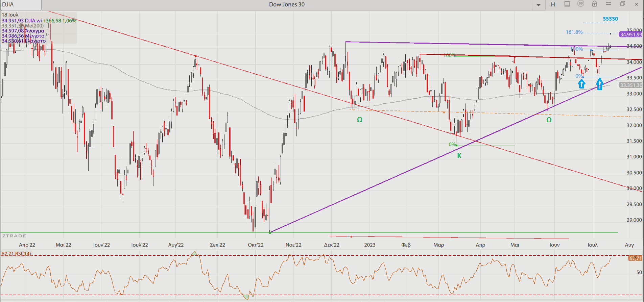The image size is (644, 302).
Task: Toggle the chart lock padlock icon
Action: pos(595,4)
